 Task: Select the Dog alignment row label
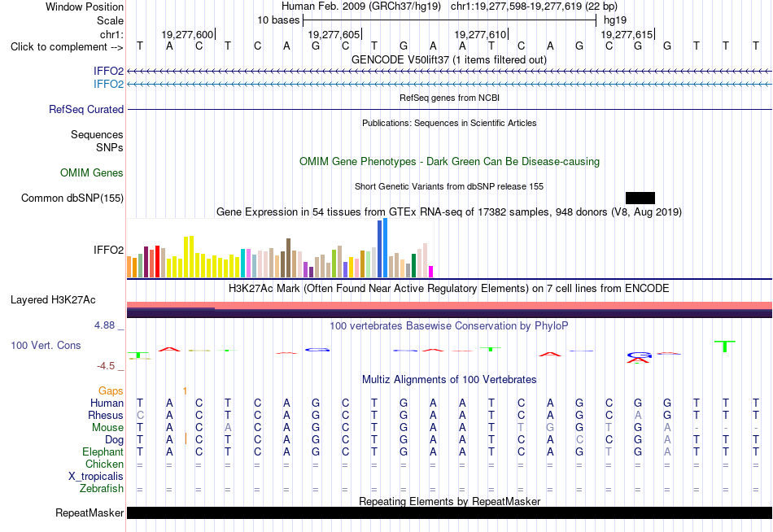(x=115, y=440)
